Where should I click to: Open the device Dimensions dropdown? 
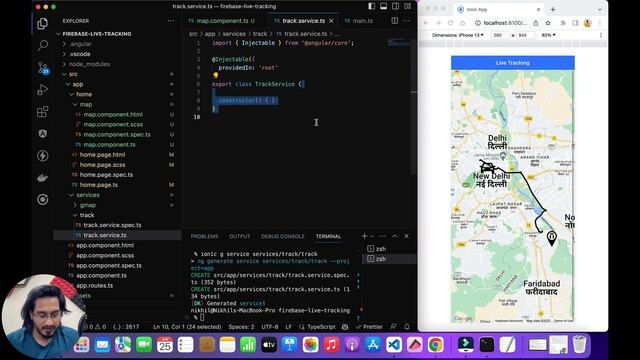tap(458, 35)
